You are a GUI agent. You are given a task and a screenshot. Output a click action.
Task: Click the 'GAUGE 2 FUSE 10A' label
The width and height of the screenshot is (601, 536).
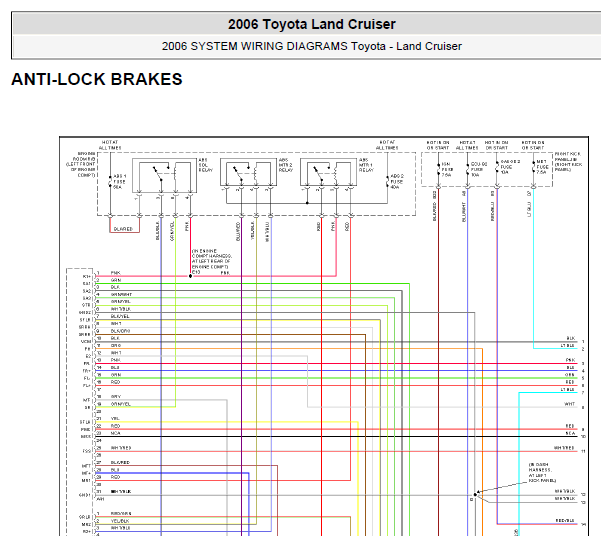point(510,167)
